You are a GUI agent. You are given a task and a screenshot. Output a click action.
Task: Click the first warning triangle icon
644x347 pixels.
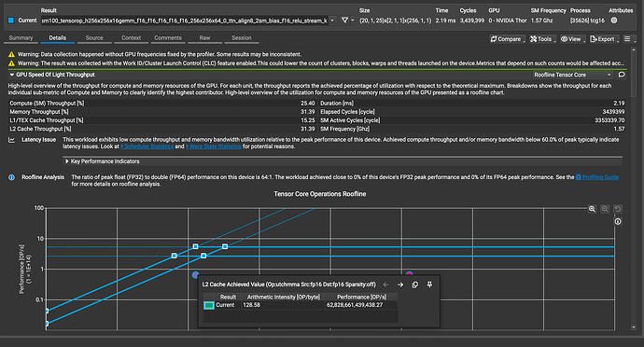11,54
